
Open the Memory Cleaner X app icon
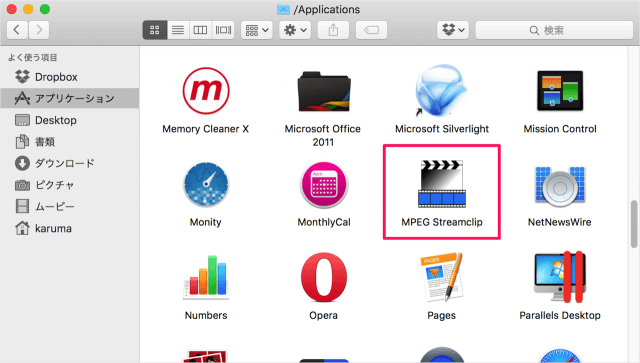click(x=206, y=91)
